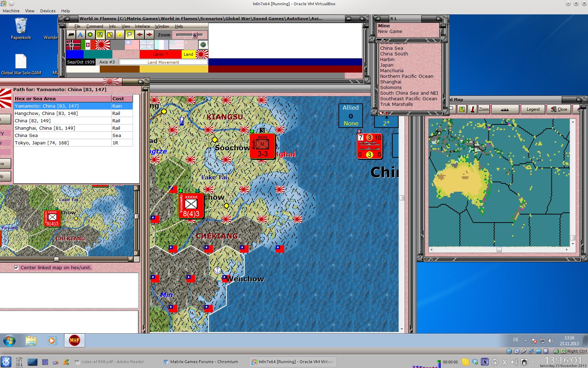
Task: Click the global map horizontal scrollbar thumb
Action: (499, 250)
